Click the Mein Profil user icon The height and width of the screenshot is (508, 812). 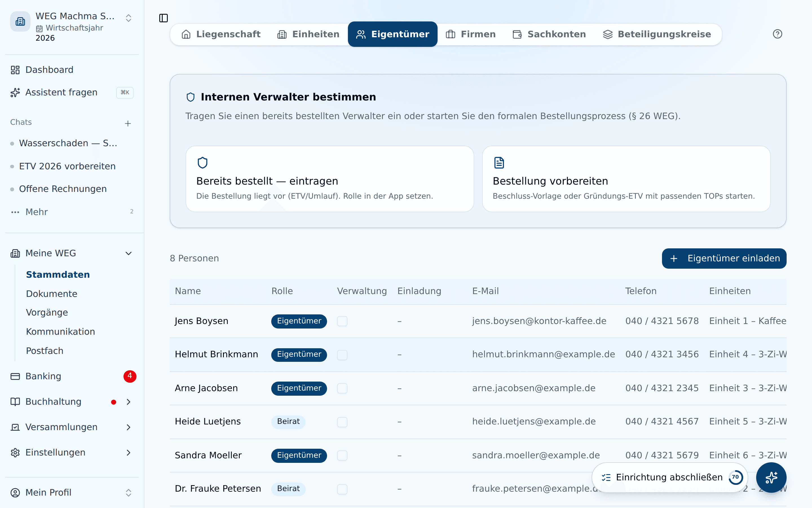point(15,492)
